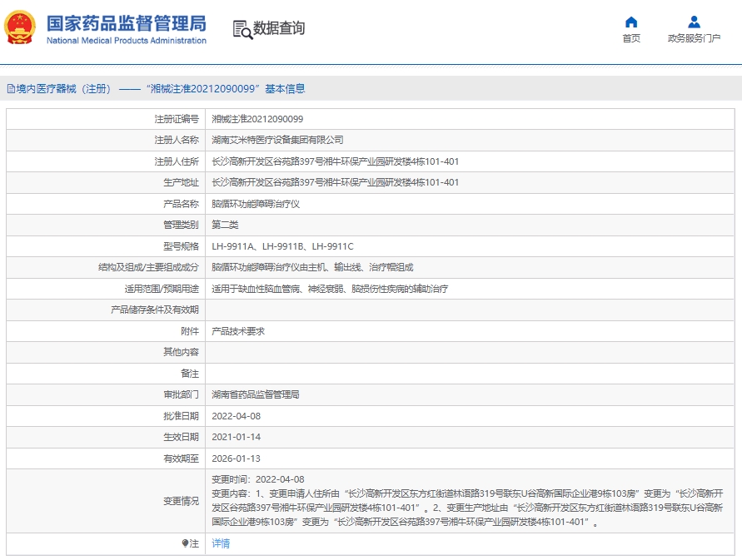Click the 政务服务门户 label
742x560 pixels.
(695, 38)
